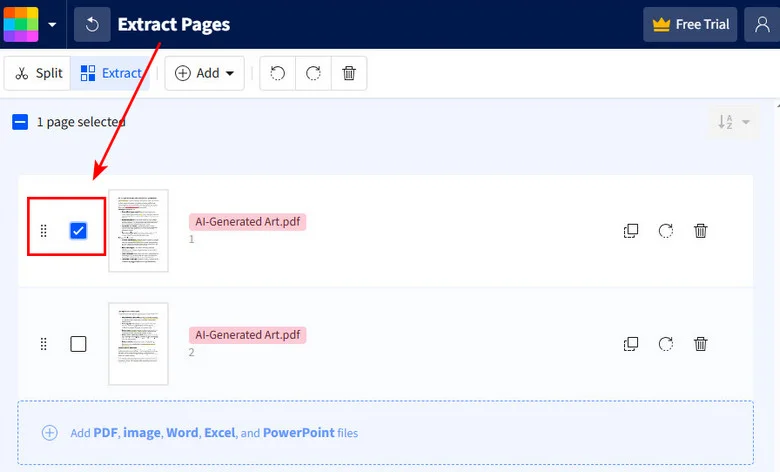
Task: Expand the app logo dropdown arrow
Action: tap(52, 24)
